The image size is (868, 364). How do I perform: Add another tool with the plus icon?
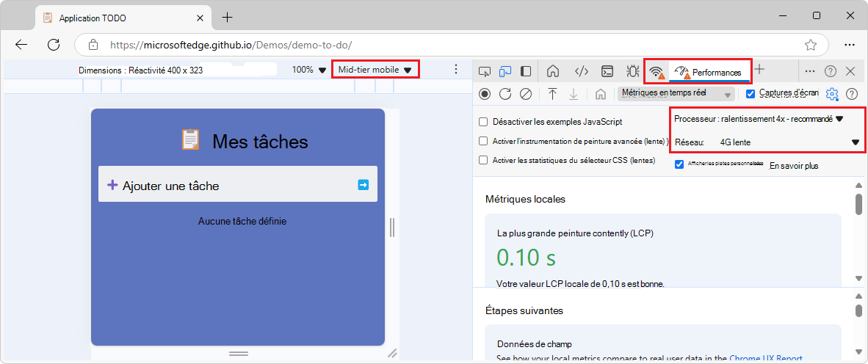click(x=759, y=69)
